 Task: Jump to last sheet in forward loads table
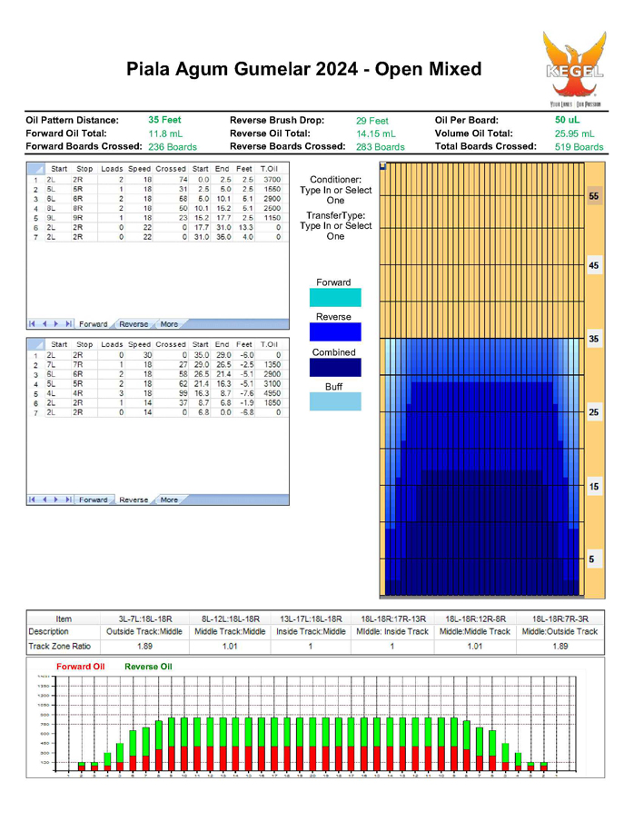tap(66, 324)
